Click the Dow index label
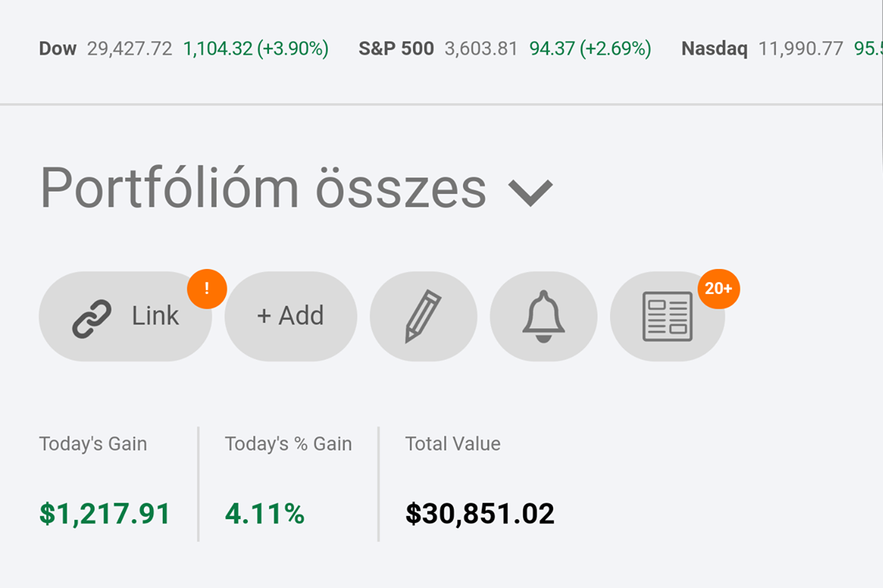 coord(58,49)
